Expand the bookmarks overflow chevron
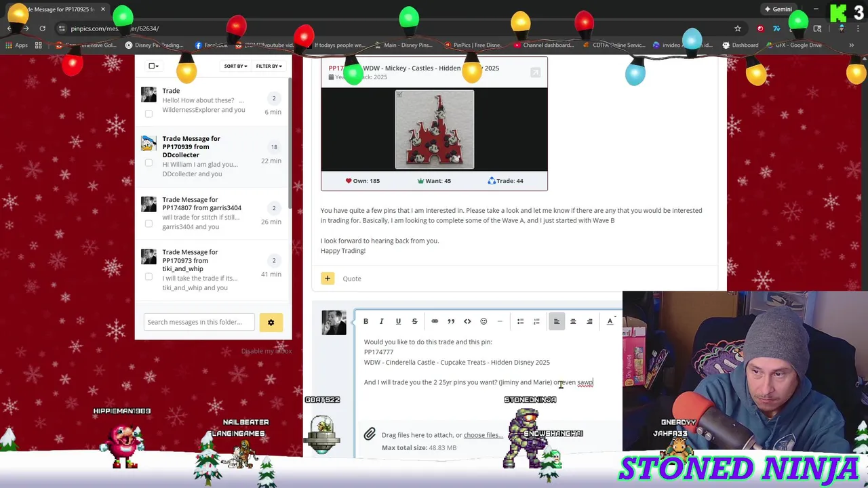Viewport: 868px width, 488px height. (851, 45)
